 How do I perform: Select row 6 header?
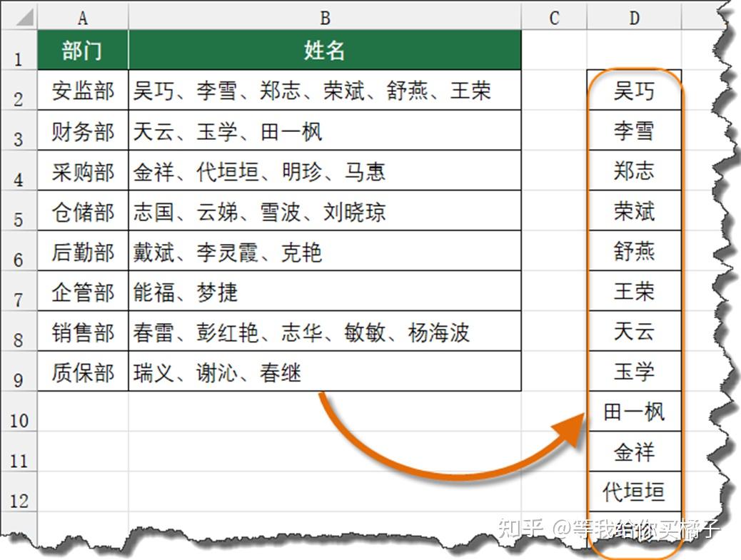click(19, 250)
